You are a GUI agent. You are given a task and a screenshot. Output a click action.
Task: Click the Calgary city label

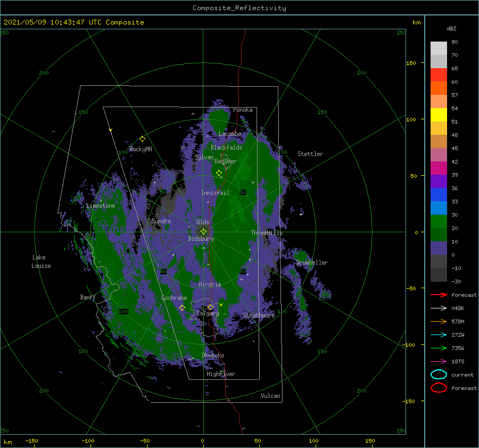(208, 313)
